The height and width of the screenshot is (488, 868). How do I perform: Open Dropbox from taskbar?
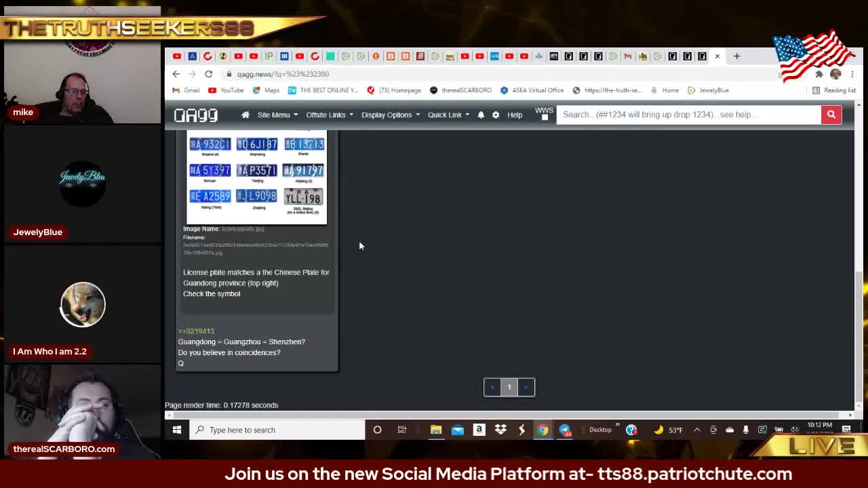click(x=500, y=430)
